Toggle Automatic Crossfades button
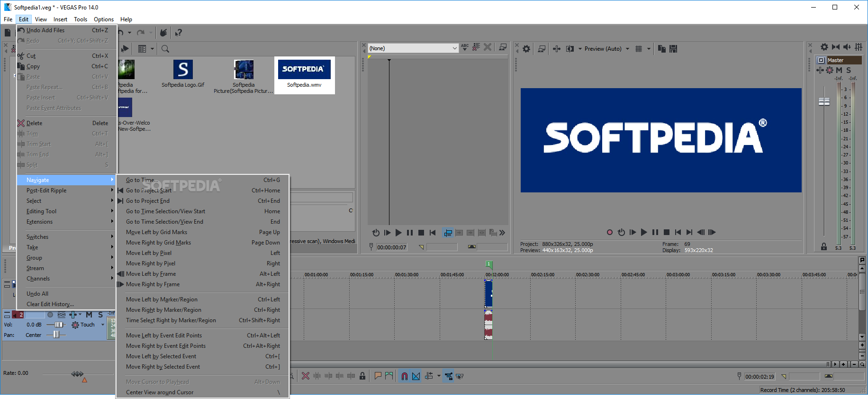Image resolution: width=868 pixels, height=399 pixels. point(416,376)
